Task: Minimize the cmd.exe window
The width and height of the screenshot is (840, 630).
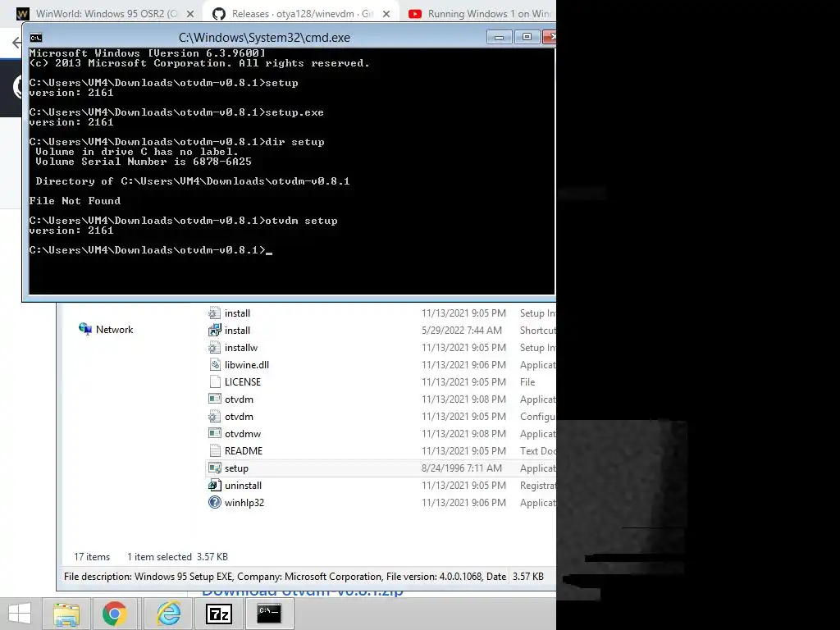Action: click(x=500, y=37)
